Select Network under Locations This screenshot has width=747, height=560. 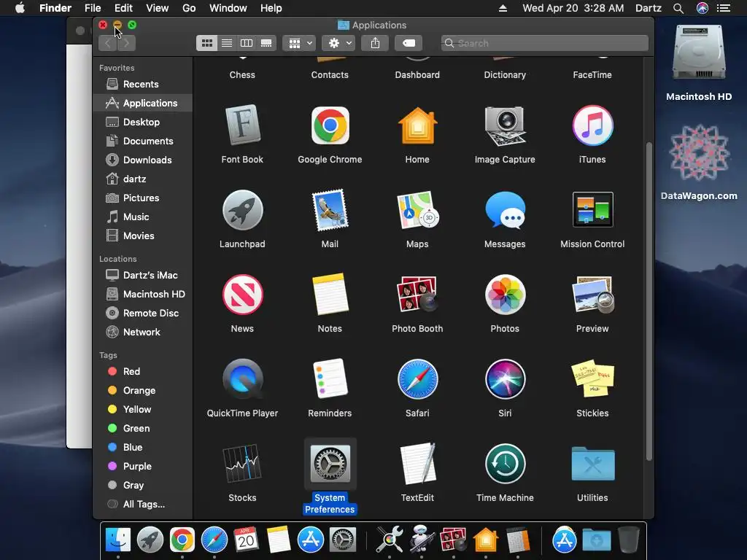(143, 332)
